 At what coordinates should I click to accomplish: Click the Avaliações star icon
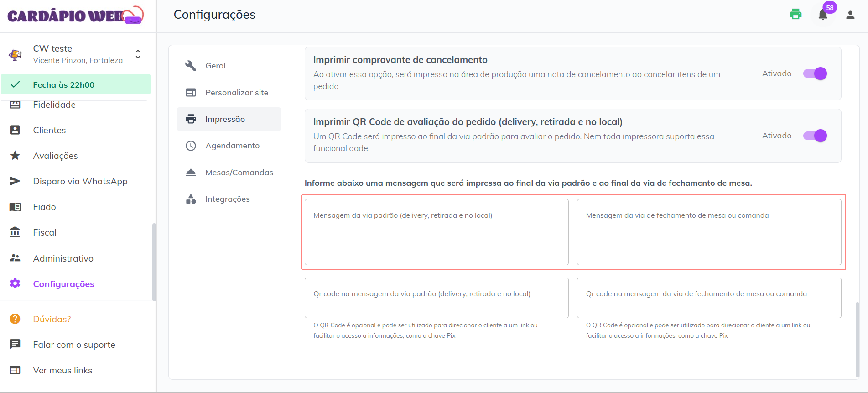coord(15,156)
